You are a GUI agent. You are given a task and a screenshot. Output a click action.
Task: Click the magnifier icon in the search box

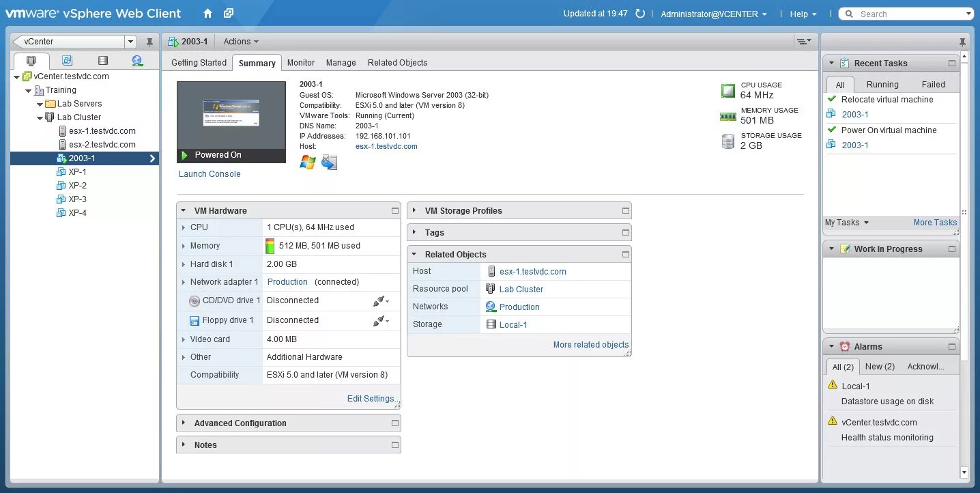click(x=850, y=14)
